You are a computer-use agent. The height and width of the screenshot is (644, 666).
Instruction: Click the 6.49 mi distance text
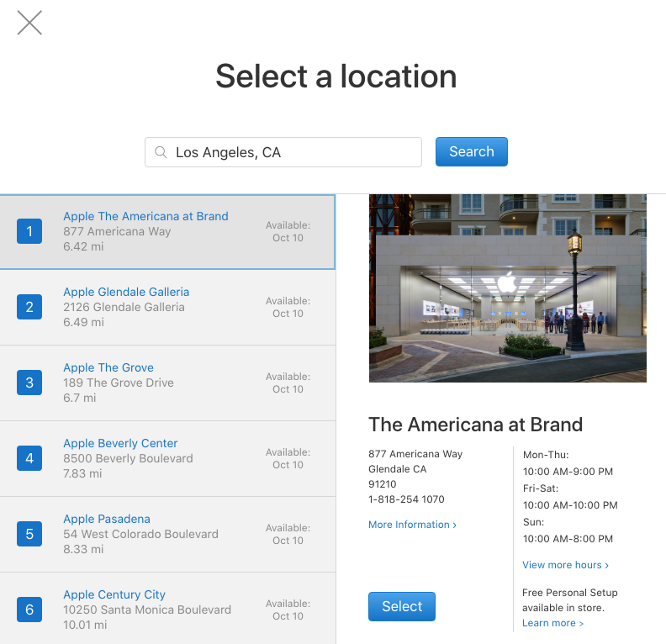click(83, 322)
